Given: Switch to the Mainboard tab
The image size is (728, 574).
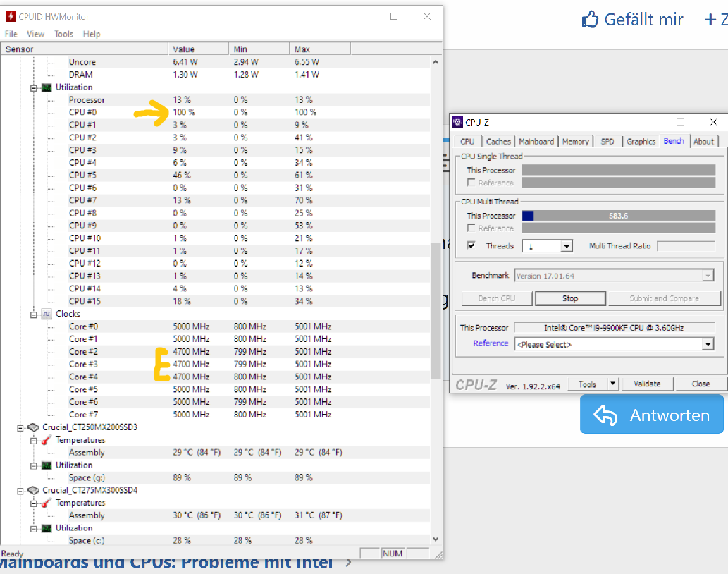Looking at the screenshot, I should pos(536,141).
